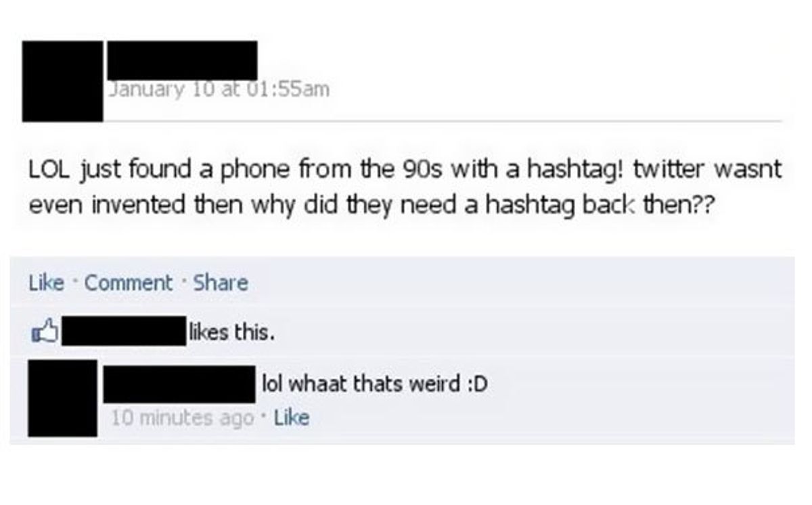Share the hashtag phone post
This screenshot has height=505, width=812.
221,282
